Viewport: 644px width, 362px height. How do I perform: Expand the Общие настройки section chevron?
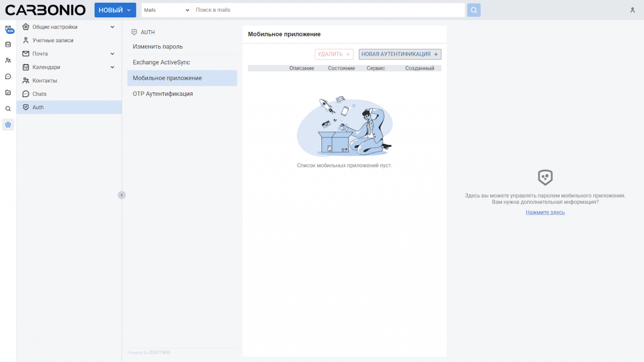pos(112,27)
